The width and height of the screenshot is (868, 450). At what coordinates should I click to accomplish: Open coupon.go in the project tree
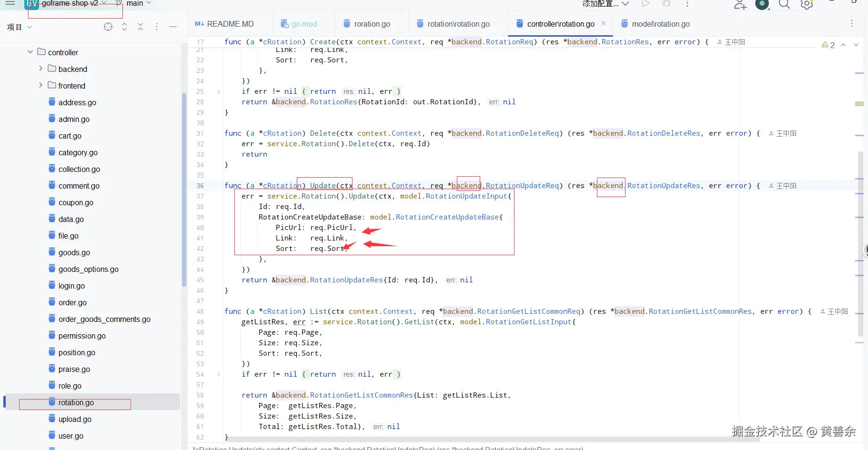coord(76,202)
